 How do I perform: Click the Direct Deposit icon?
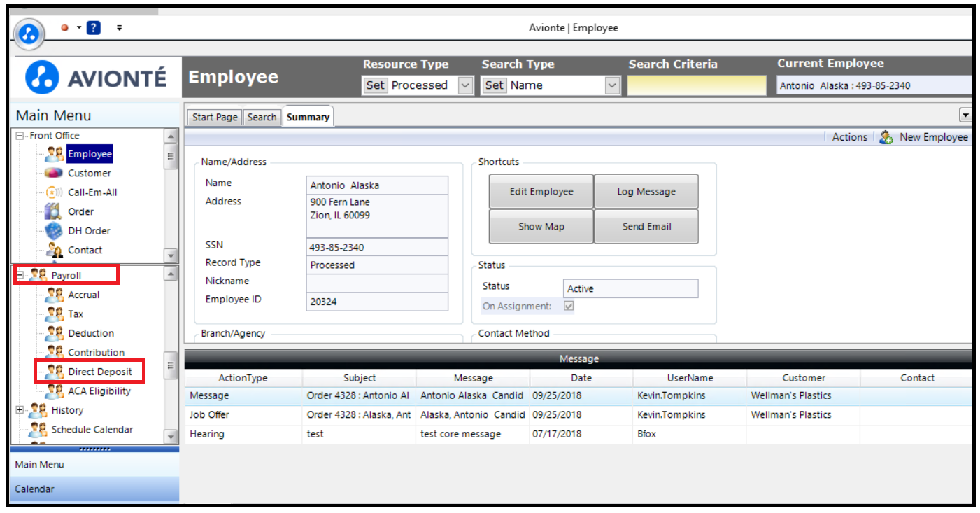tap(55, 372)
